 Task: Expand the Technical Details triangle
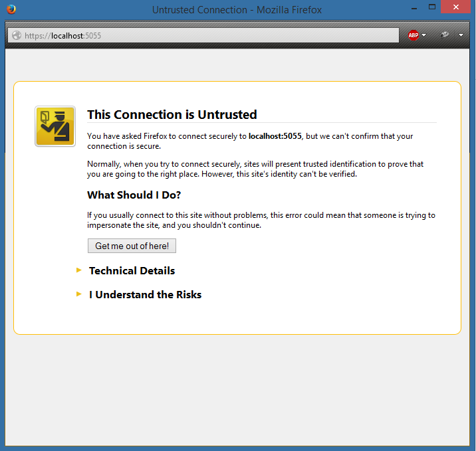click(x=78, y=270)
